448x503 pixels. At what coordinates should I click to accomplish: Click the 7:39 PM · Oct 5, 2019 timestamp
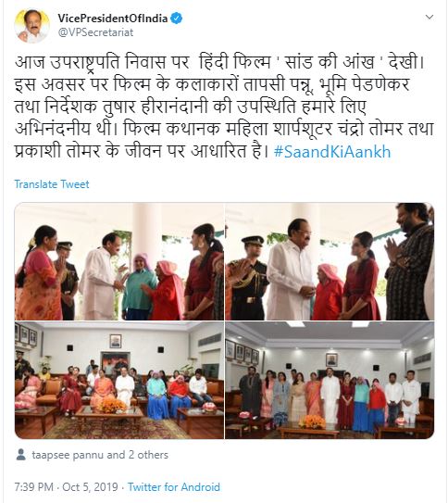point(67,487)
